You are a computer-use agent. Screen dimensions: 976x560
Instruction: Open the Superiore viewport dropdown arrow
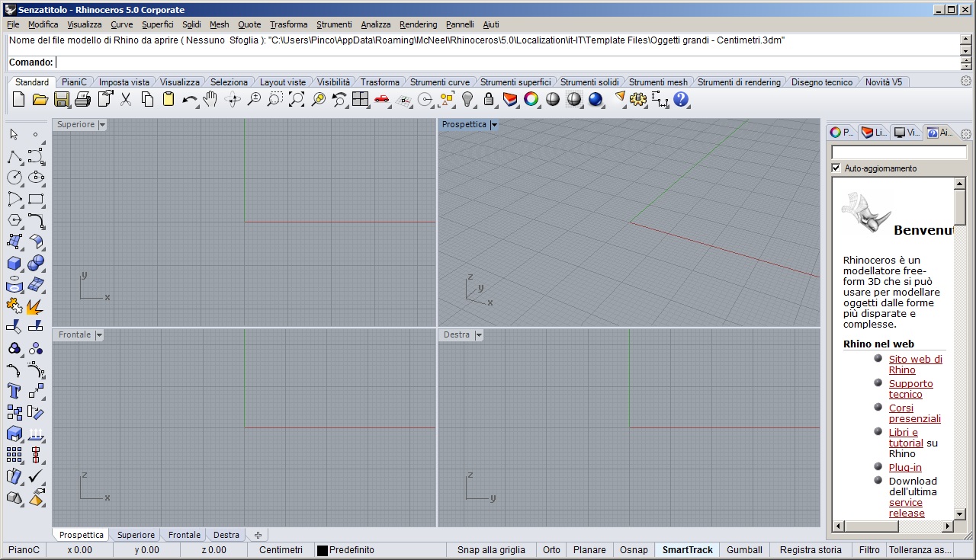(102, 124)
